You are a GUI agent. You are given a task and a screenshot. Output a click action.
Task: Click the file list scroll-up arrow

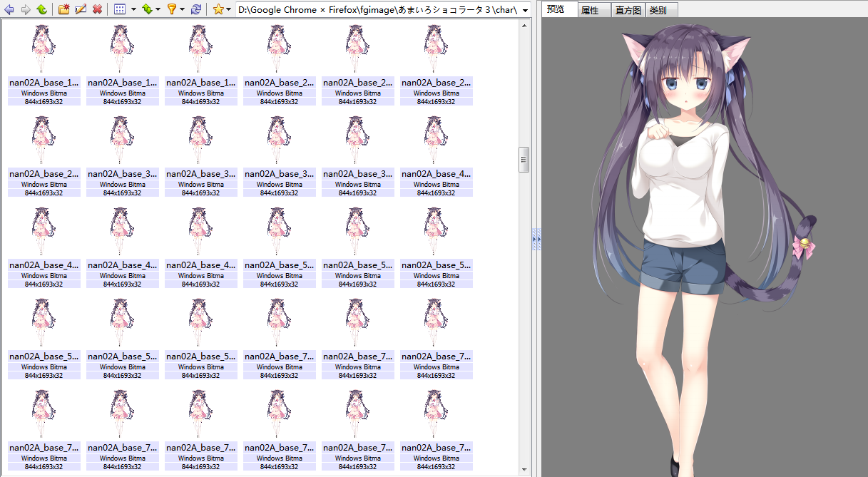point(524,25)
